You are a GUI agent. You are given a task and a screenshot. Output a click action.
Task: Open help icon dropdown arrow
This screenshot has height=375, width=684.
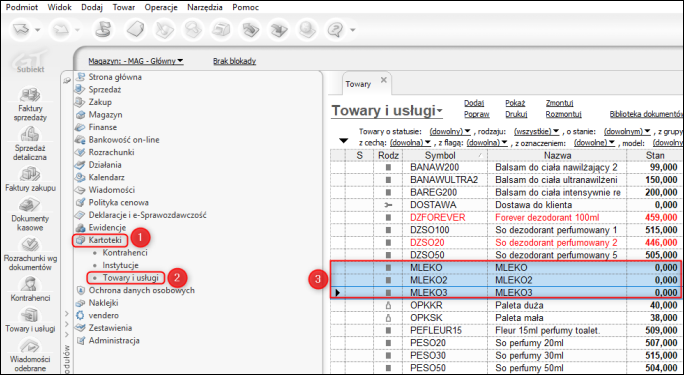tap(352, 30)
